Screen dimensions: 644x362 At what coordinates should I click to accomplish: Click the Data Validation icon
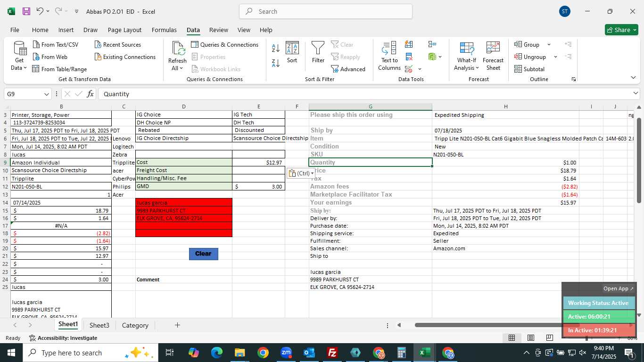coord(409,69)
